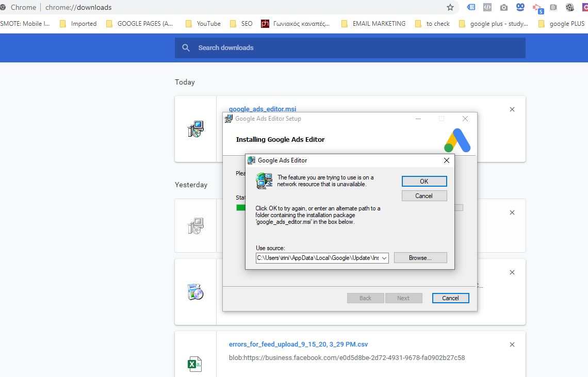
Task: Click the Excel icon of the errors csv
Action: (194, 364)
